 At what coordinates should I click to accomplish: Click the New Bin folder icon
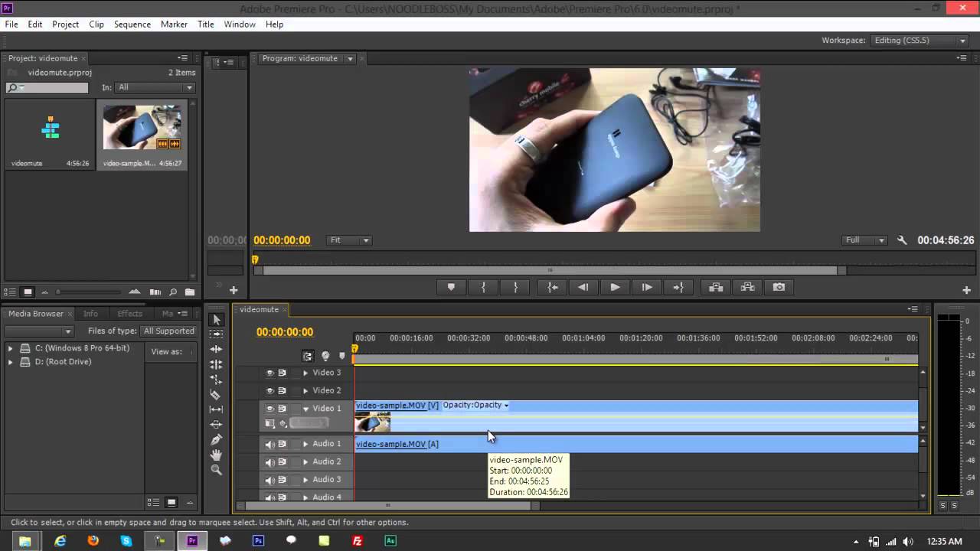tap(190, 292)
